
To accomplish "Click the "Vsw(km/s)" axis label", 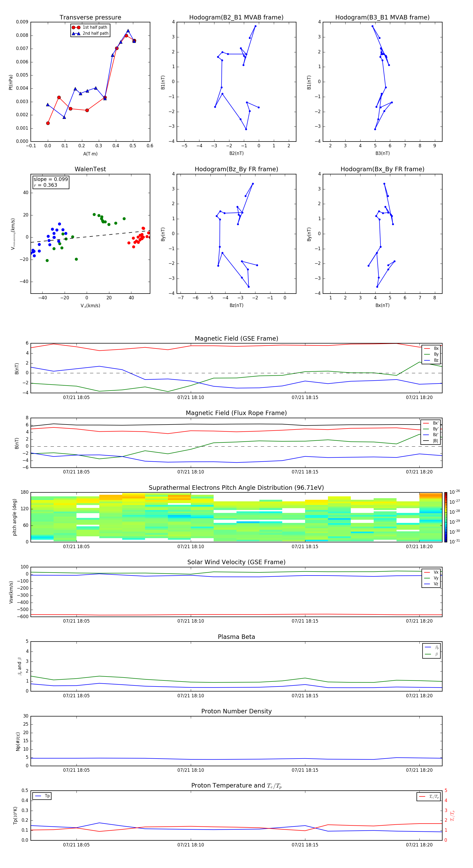I will tap(11, 592).
